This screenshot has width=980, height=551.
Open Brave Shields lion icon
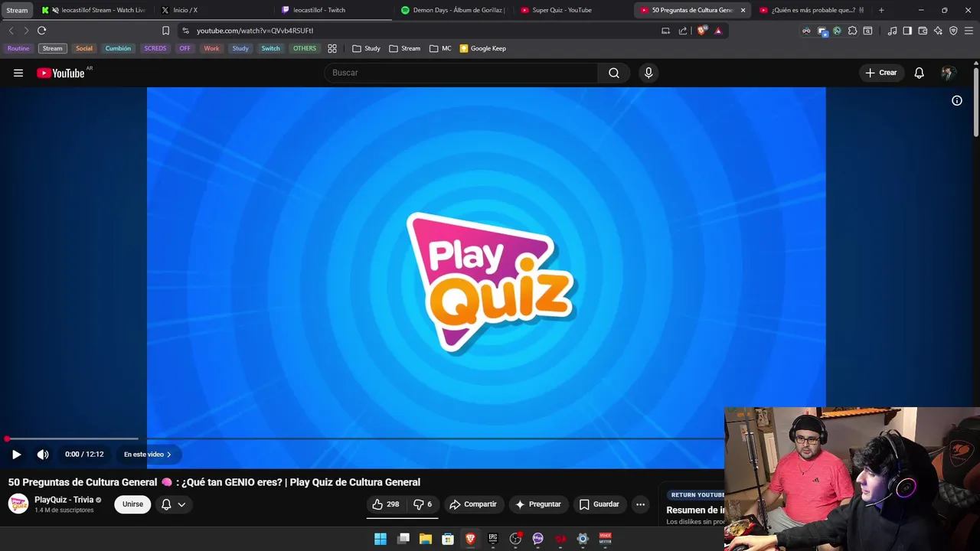tap(701, 31)
